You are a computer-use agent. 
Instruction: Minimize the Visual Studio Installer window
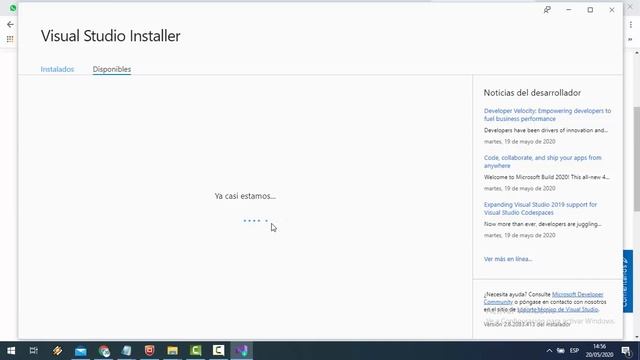pyautogui.click(x=569, y=10)
